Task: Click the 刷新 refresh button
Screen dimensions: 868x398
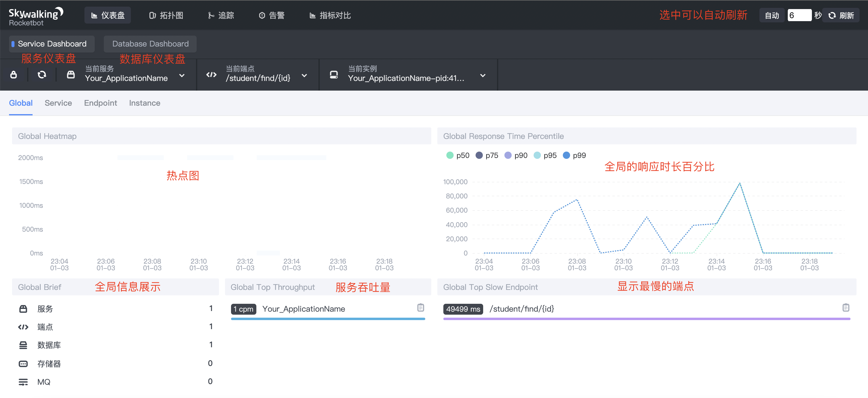Action: [841, 15]
